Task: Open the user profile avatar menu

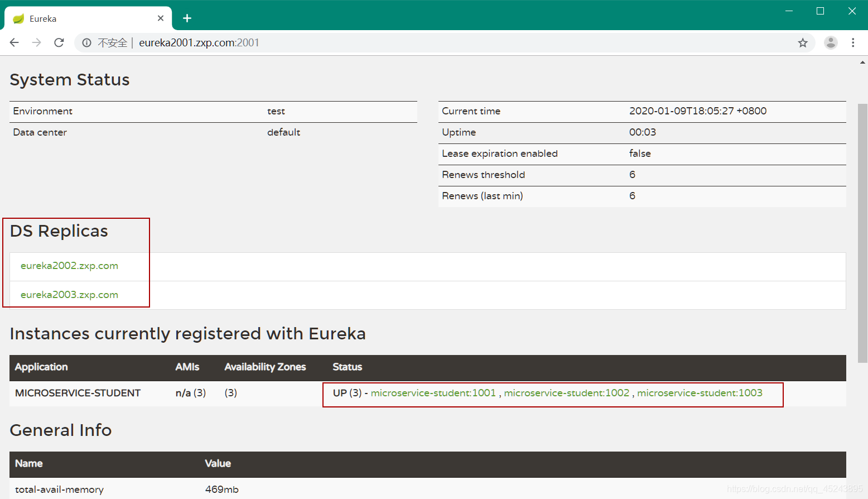Action: coord(831,42)
